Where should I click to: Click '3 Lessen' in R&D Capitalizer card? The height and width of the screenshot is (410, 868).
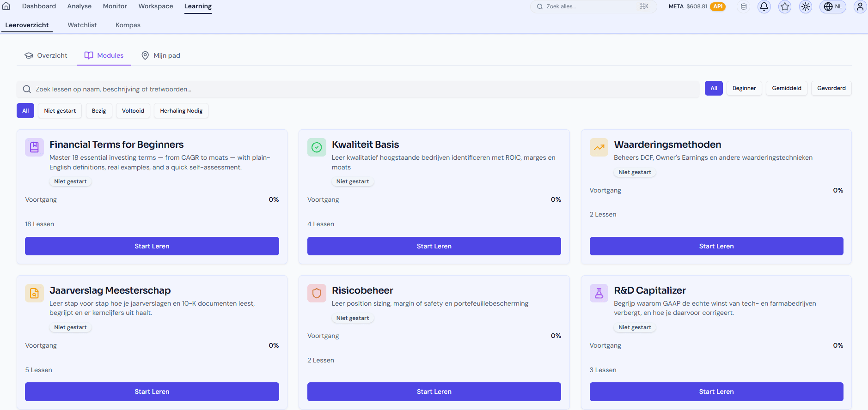tap(603, 370)
